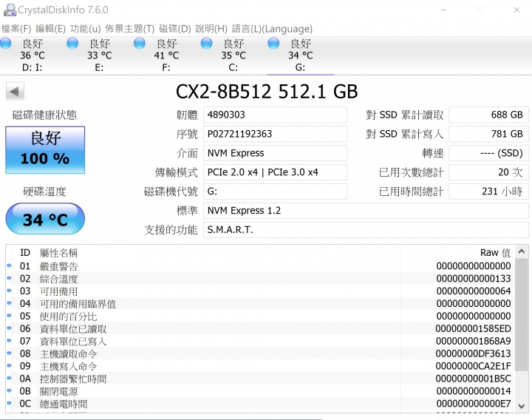Select attribute row 07 資料單位已寫入
Screen dimensions: 532x420
coord(260,341)
